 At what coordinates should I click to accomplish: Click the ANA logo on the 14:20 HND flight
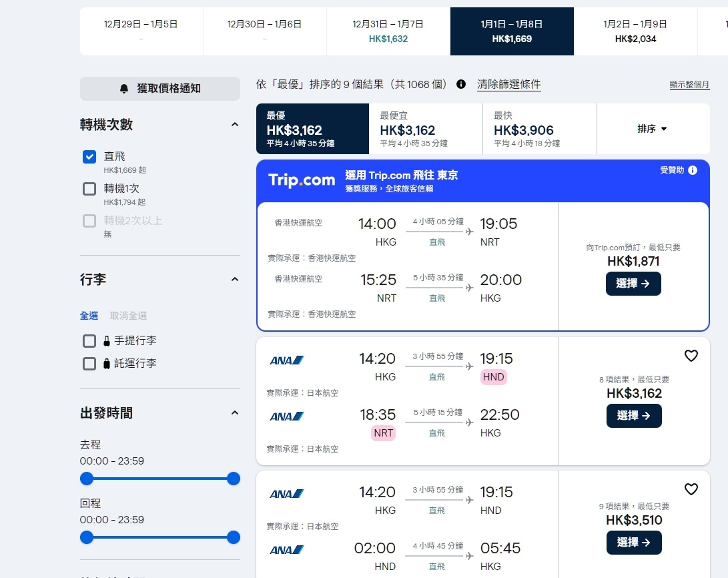click(287, 360)
